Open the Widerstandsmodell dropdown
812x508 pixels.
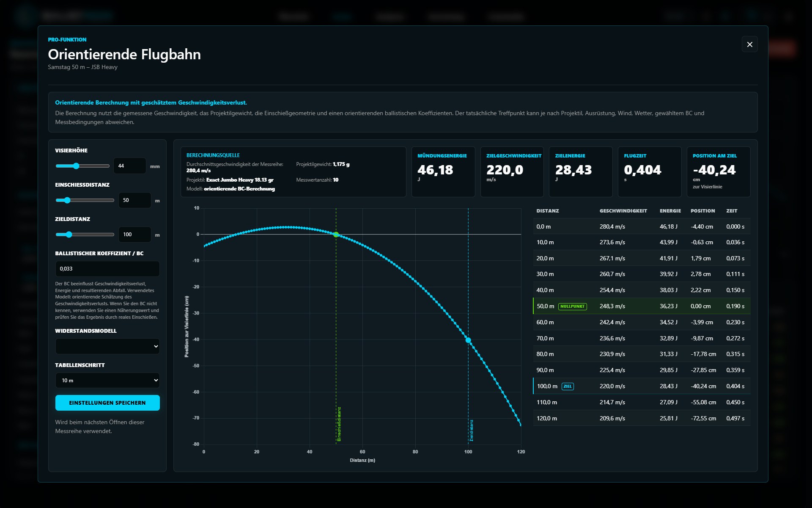point(107,346)
